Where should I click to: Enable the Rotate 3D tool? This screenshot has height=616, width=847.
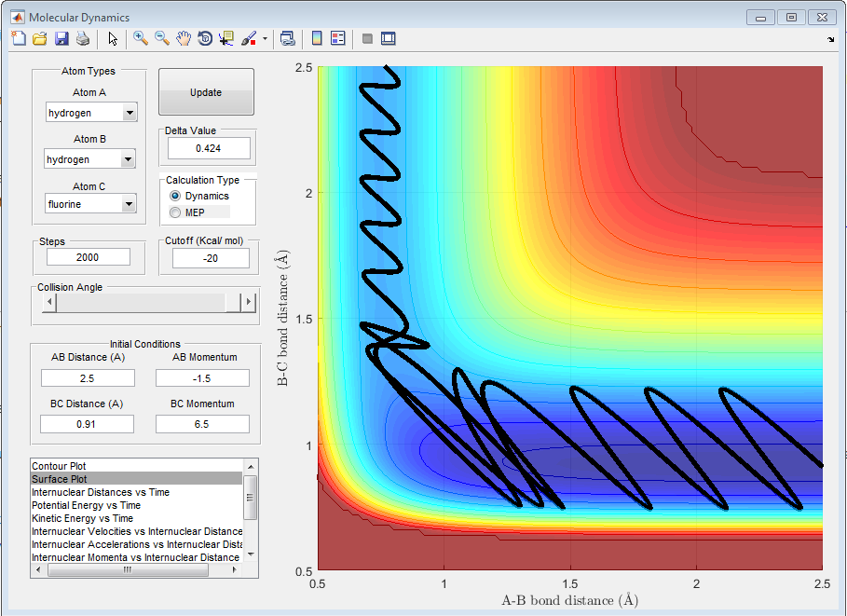click(x=205, y=38)
